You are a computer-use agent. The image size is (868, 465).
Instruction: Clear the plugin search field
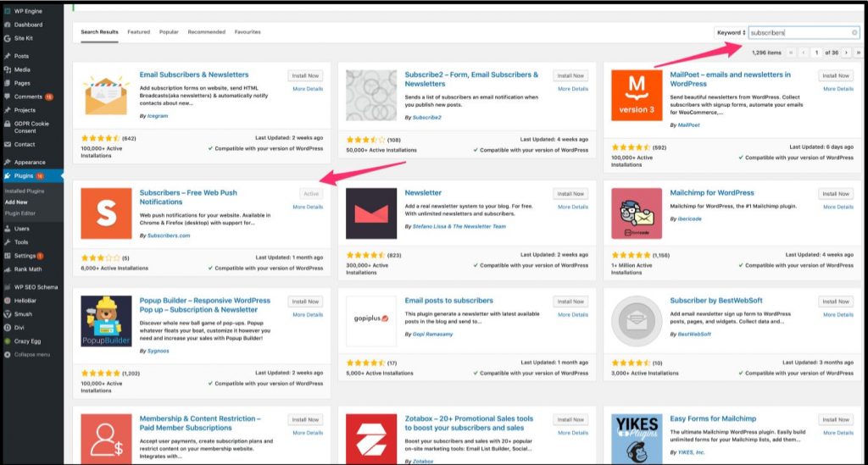click(x=854, y=33)
